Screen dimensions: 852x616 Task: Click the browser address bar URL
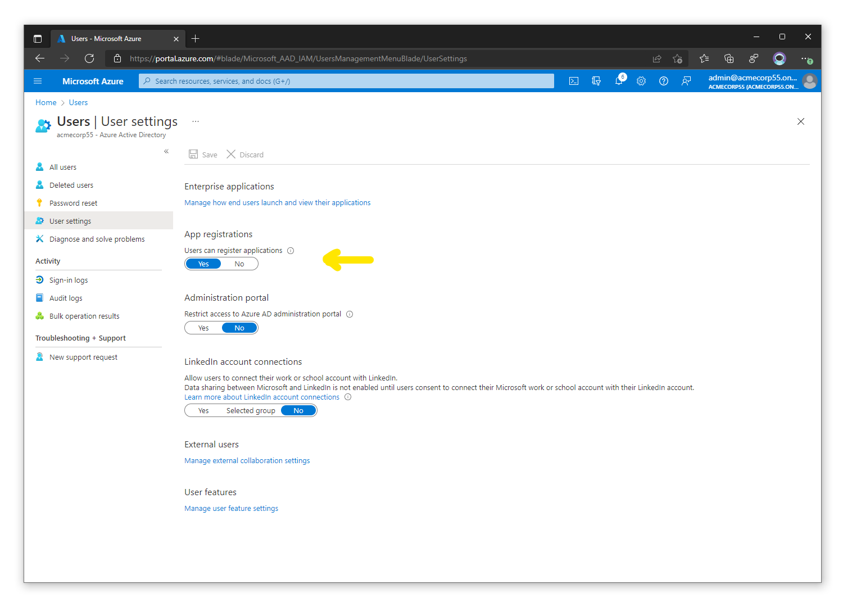298,58
